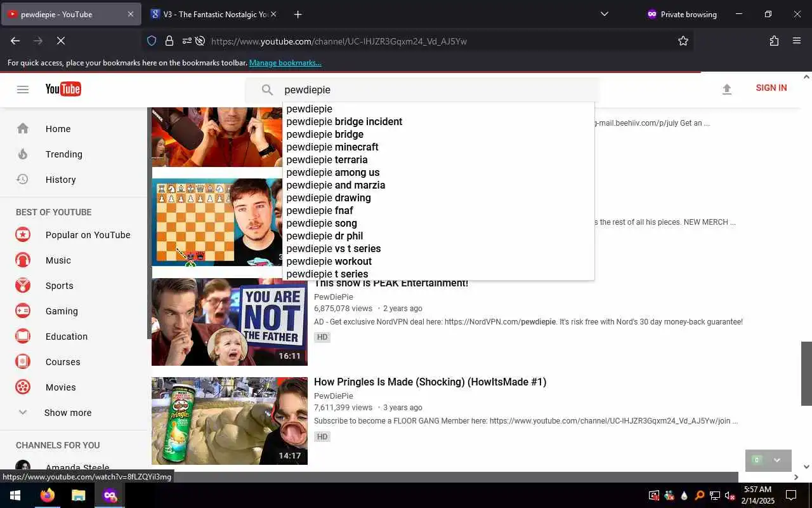Select suggestion pewdiepie terraria
812x508 pixels.
click(x=438, y=160)
